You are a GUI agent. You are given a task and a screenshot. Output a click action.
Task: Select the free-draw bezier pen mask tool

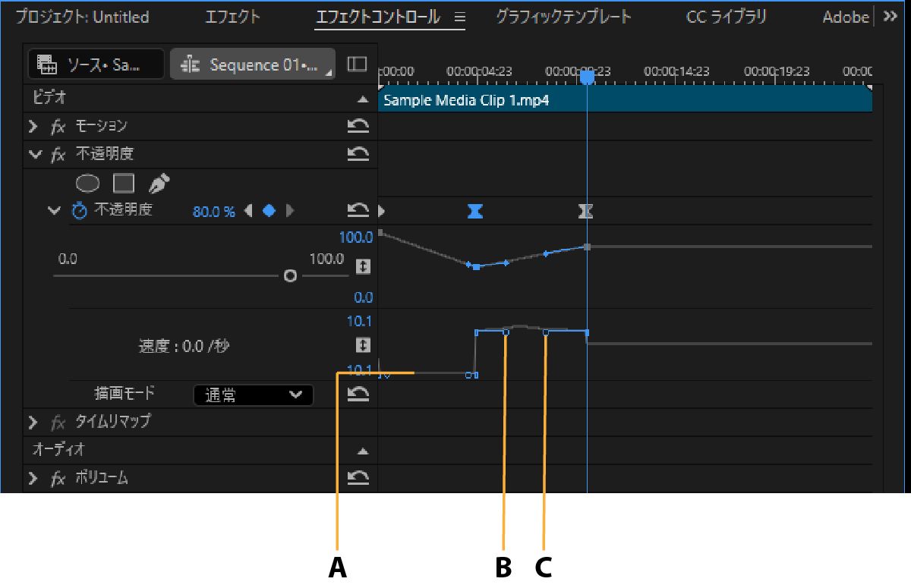tap(159, 183)
